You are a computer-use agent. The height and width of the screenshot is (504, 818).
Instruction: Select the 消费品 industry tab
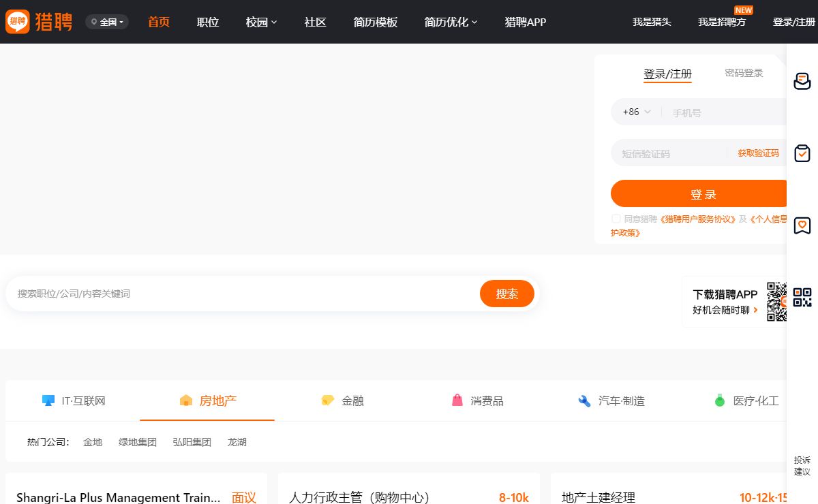[477, 400]
